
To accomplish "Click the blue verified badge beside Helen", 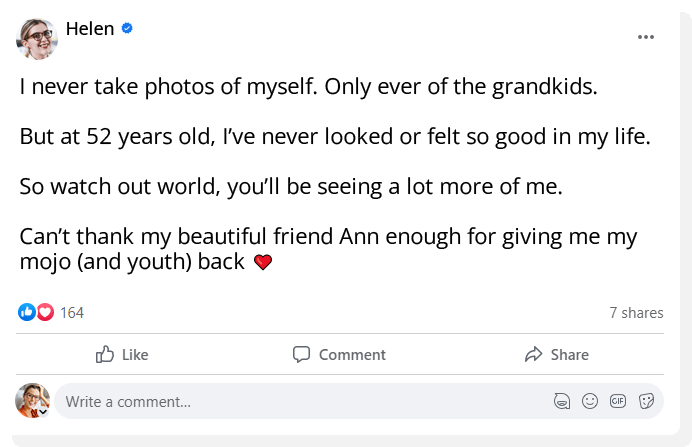I will (127, 29).
